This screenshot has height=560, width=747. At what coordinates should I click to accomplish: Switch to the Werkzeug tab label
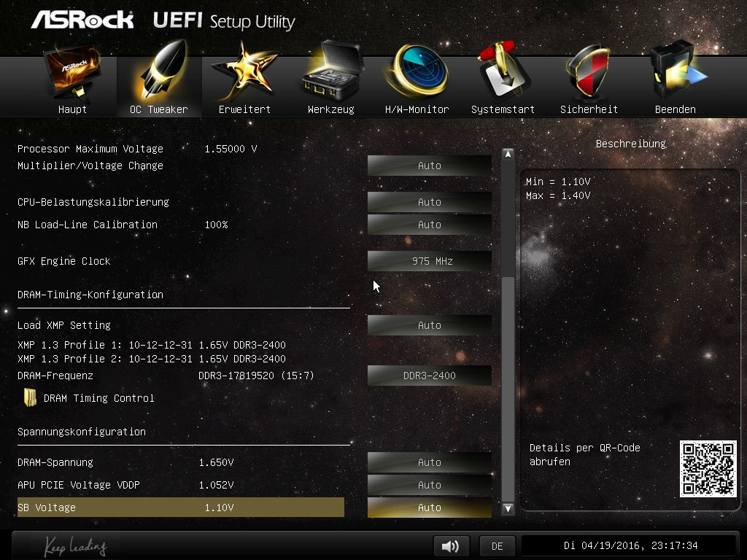point(331,109)
